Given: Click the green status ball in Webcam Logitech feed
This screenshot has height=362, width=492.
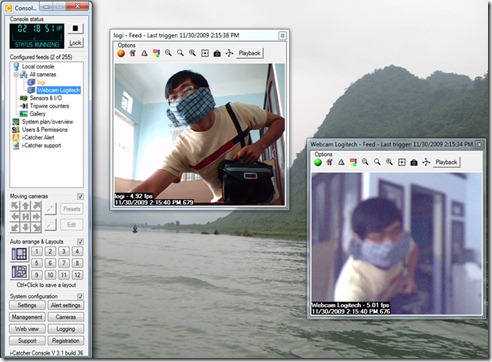Looking at the screenshot, I should (x=318, y=162).
